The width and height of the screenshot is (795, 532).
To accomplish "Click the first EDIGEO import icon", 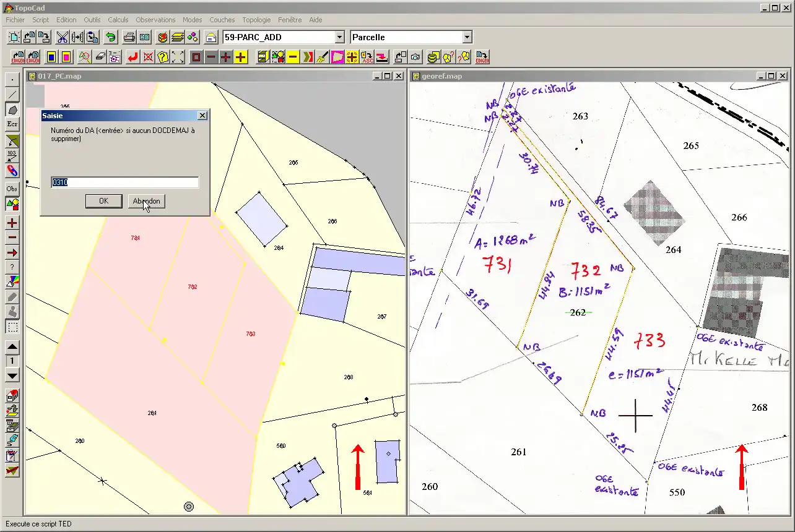I will pos(18,57).
